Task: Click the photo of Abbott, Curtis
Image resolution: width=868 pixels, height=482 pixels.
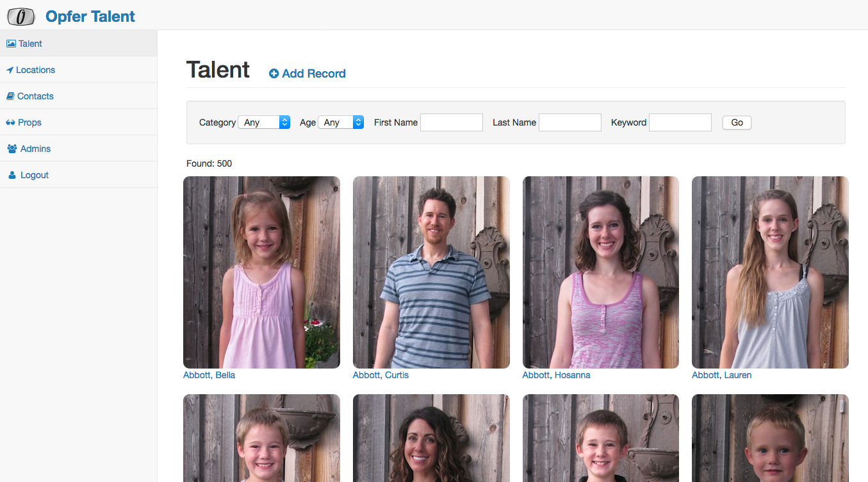Action: [431, 272]
